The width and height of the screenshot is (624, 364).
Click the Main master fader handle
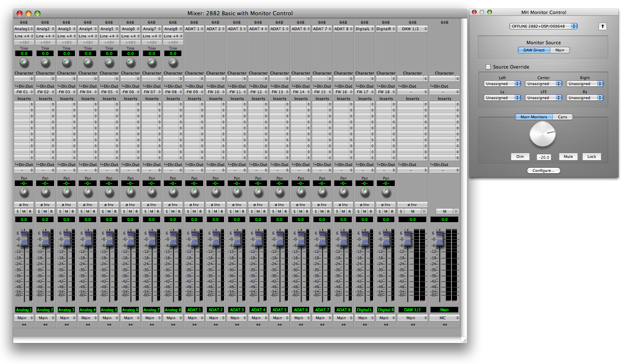click(x=440, y=238)
